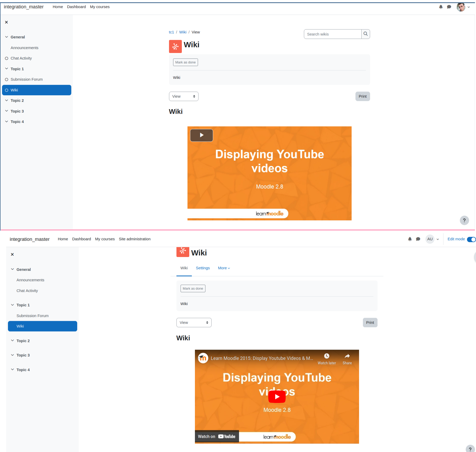Close the course index in top screenshot
Viewport: 476px width, 452px height.
[x=6, y=22]
